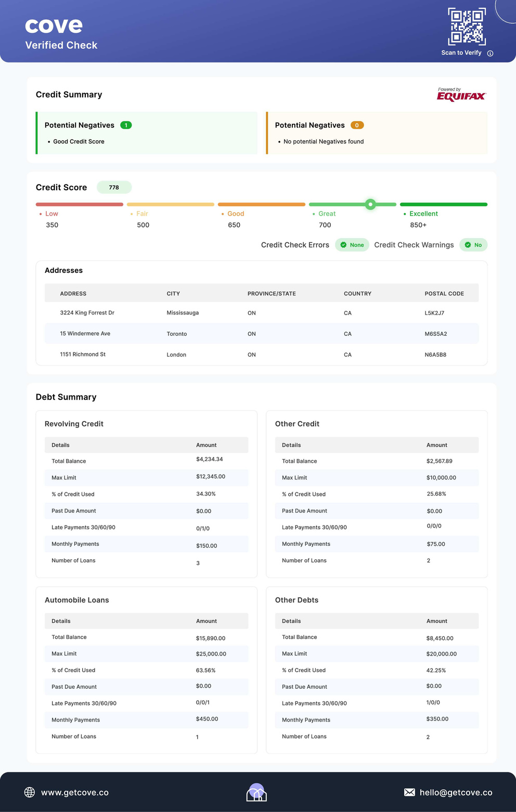Click the hello@getcove.co email link
Viewport: 516px width, 812px height.
(x=456, y=792)
